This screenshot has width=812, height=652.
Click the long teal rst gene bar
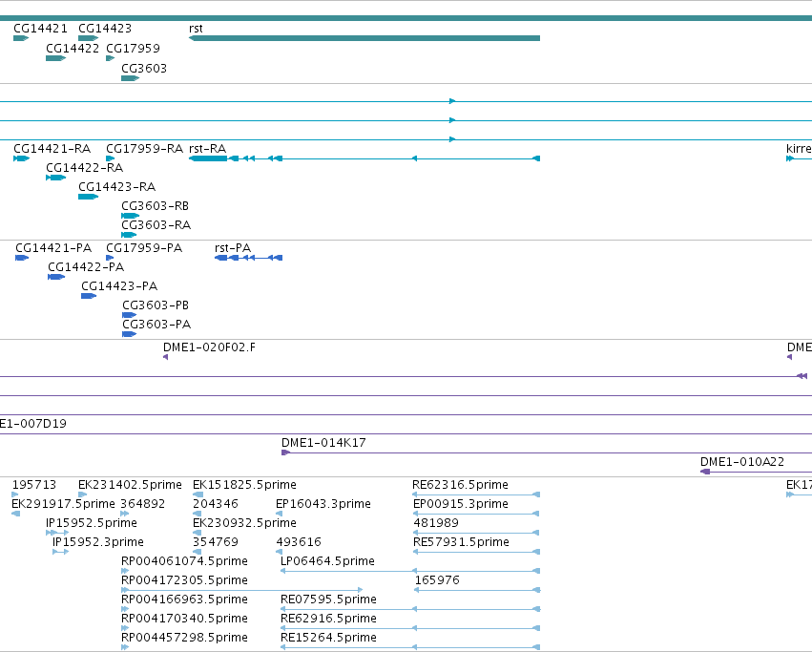364,38
